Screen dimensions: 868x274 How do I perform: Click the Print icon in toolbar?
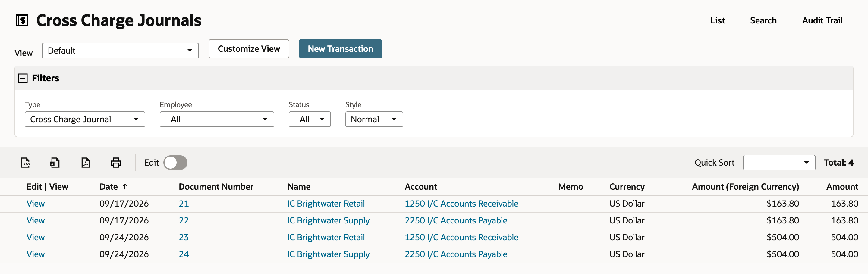pos(115,163)
